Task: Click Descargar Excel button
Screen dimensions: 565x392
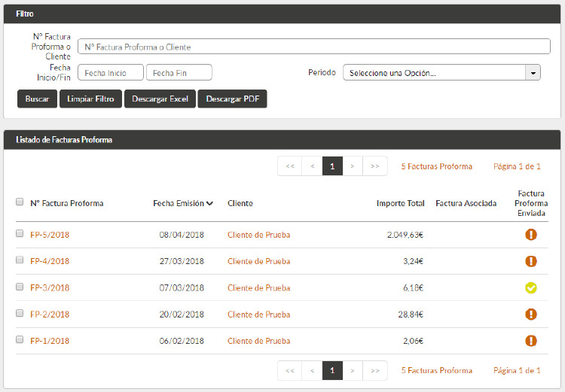Action: pos(160,99)
